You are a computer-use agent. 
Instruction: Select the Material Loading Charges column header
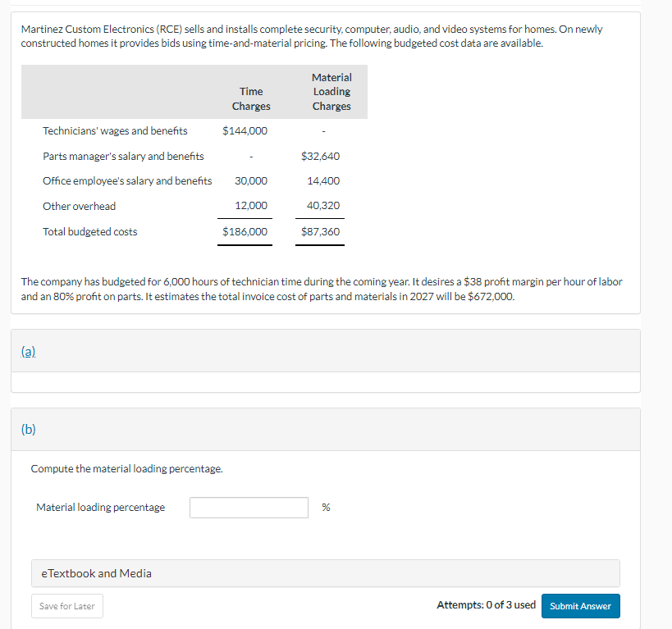point(331,92)
